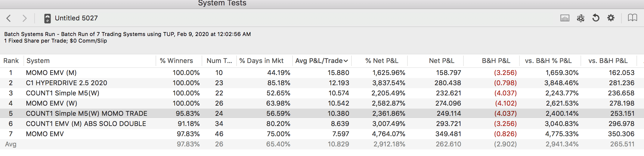
Task: Click the Num T... column header
Action: click(x=219, y=61)
